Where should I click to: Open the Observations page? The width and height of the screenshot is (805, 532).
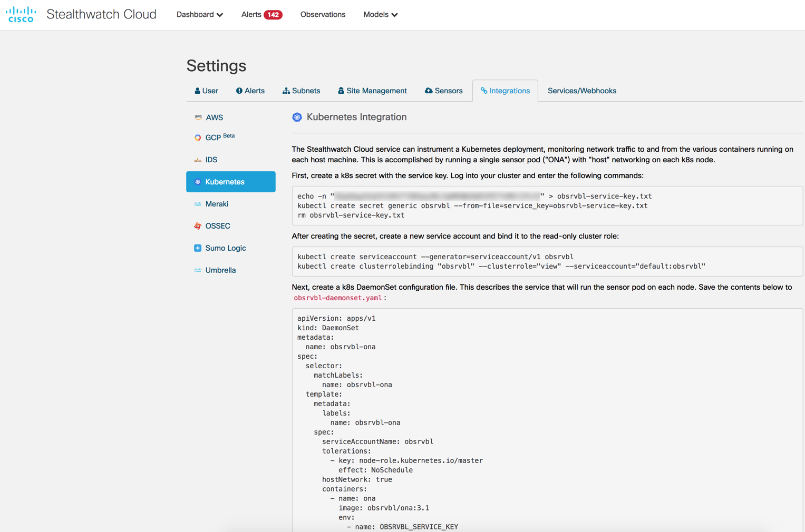tap(323, 15)
